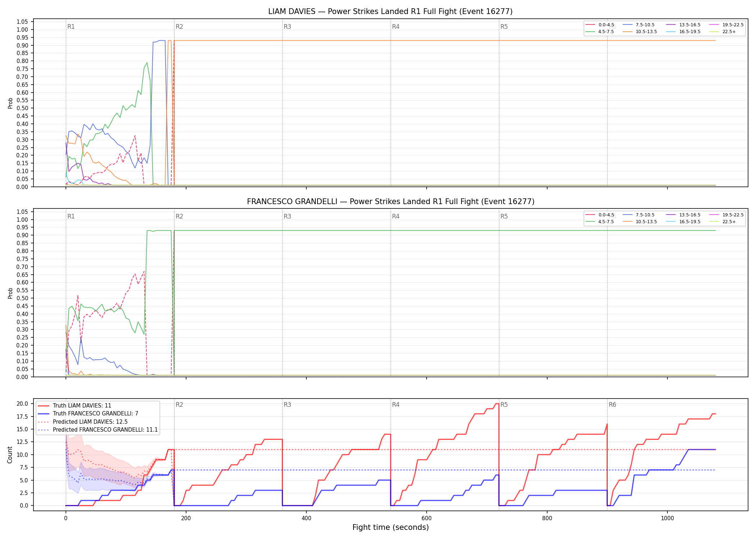Select 16.5-19.5 legend entry in Grandelli chart
This screenshot has width=756, height=540.
coord(683,222)
